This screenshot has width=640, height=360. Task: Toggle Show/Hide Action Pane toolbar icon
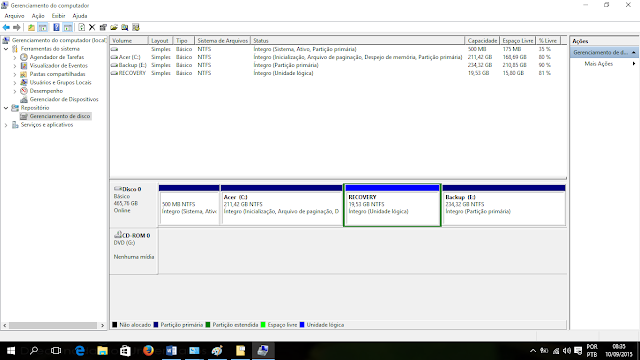[x=68, y=27]
